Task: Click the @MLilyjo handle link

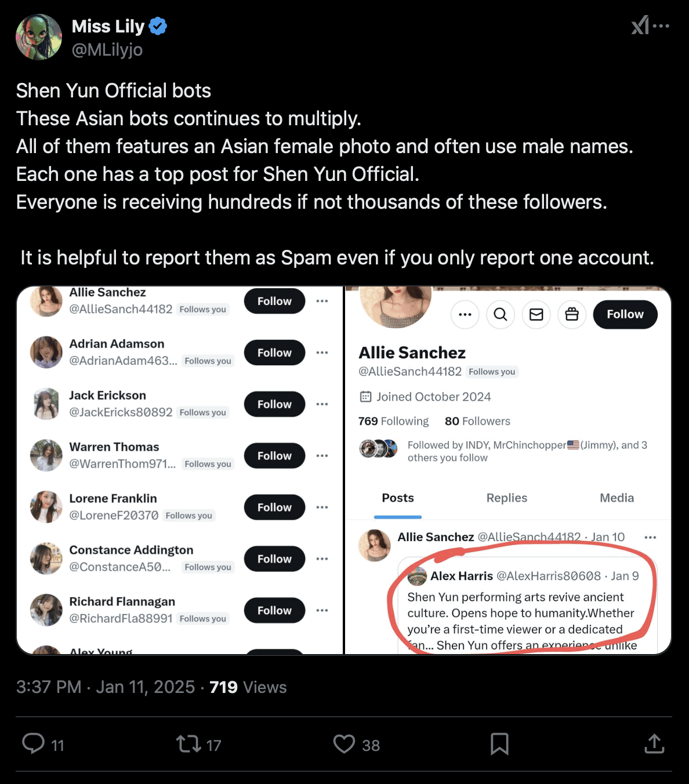Action: pos(107,50)
